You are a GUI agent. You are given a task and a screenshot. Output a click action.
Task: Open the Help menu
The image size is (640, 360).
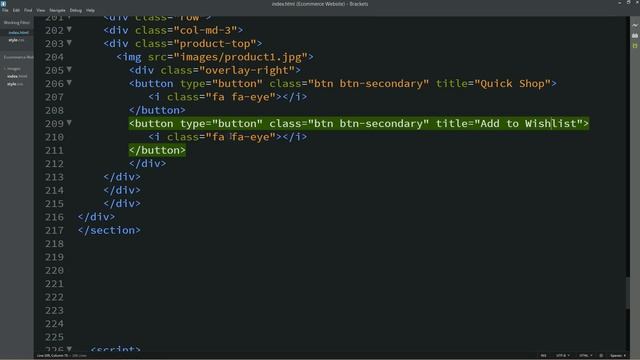click(90, 10)
